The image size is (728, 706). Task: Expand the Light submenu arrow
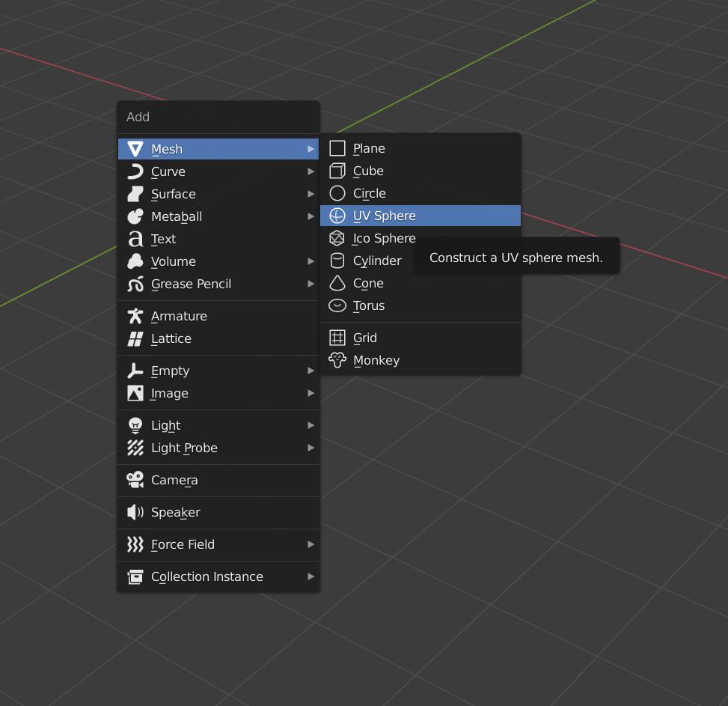tap(311, 425)
